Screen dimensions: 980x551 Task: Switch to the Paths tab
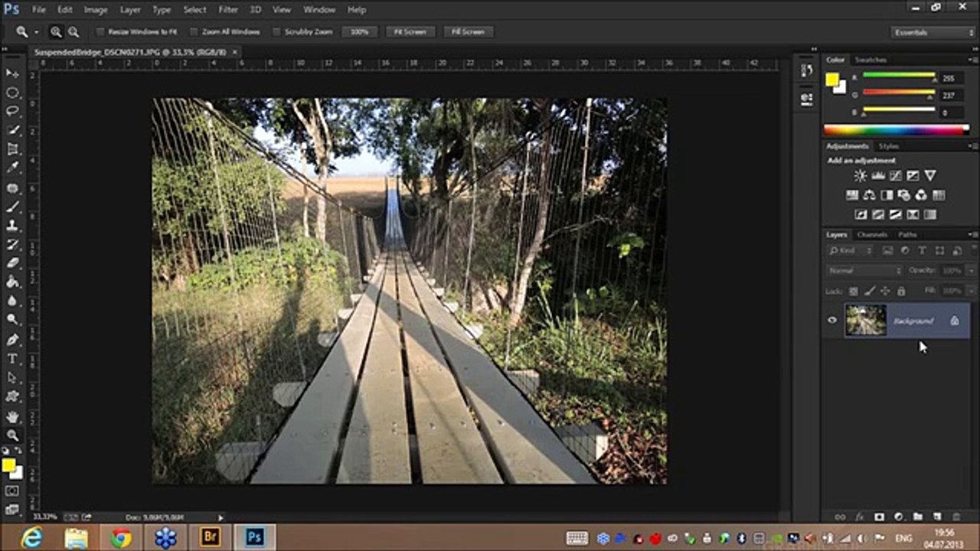907,234
